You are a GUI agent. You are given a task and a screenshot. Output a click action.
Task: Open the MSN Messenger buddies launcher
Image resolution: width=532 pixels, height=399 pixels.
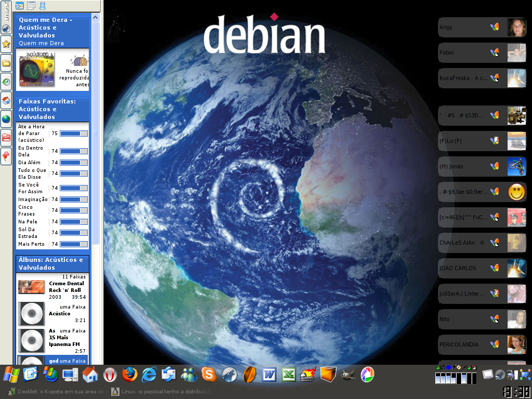click(x=189, y=375)
